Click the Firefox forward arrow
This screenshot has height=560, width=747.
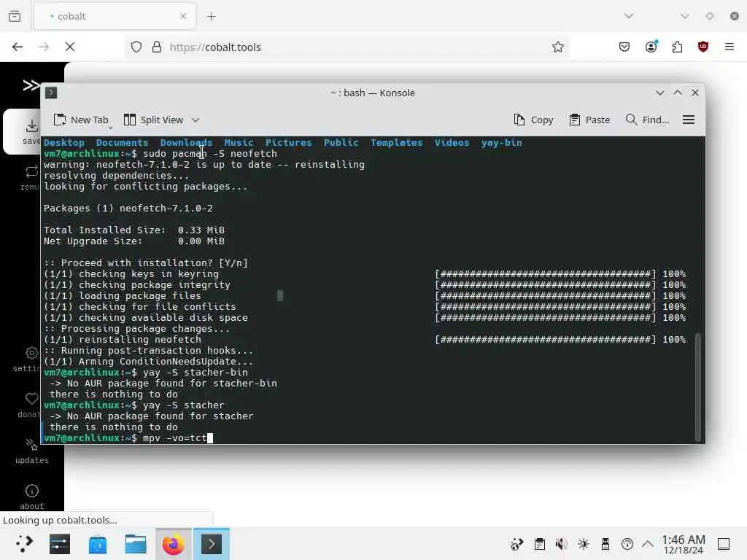pyautogui.click(x=44, y=47)
